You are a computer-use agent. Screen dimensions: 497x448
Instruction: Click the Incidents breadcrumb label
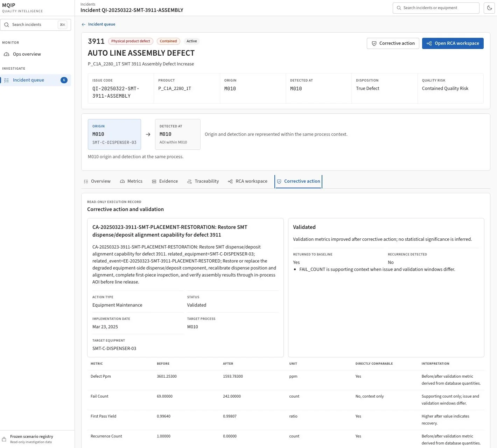pos(88,4)
